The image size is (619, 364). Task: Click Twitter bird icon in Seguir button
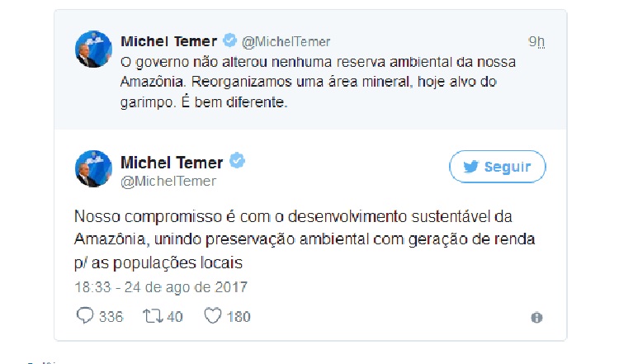pos(471,167)
